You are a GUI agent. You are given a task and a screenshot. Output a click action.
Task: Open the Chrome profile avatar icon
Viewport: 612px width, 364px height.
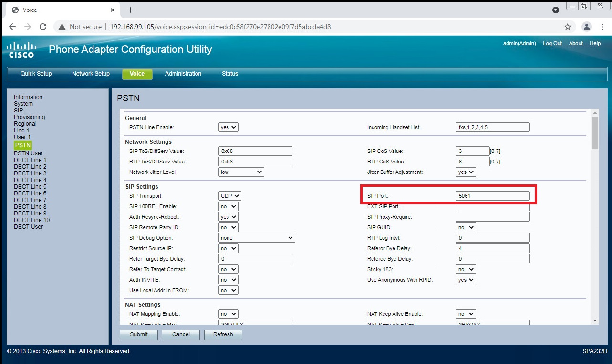point(587,27)
